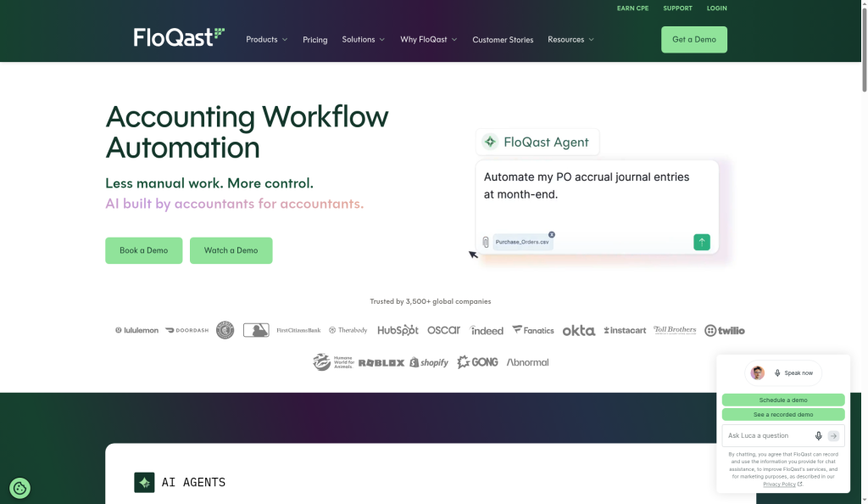Click the FloQast Agent sparkle icon
Image resolution: width=868 pixels, height=504 pixels.
[490, 142]
